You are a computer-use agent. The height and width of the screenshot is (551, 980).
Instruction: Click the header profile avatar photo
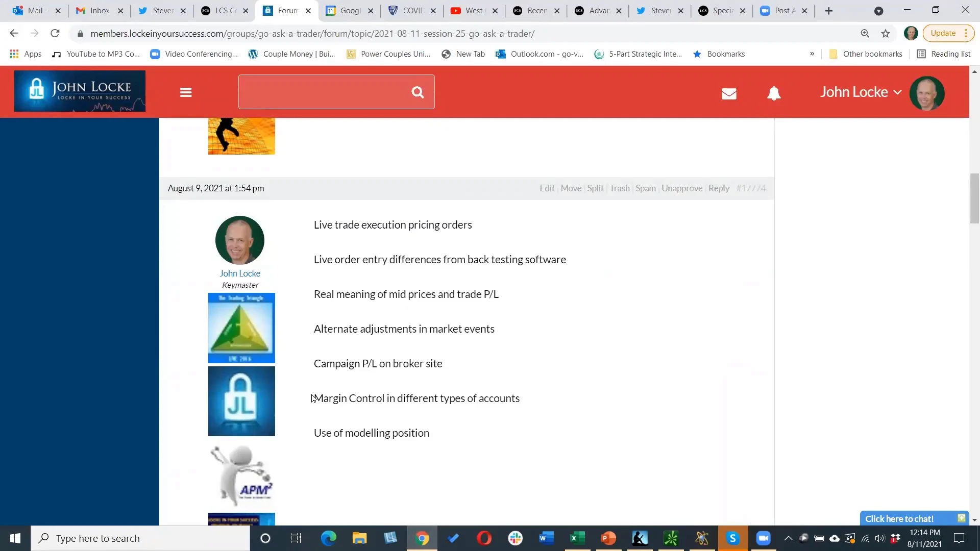[x=927, y=93]
